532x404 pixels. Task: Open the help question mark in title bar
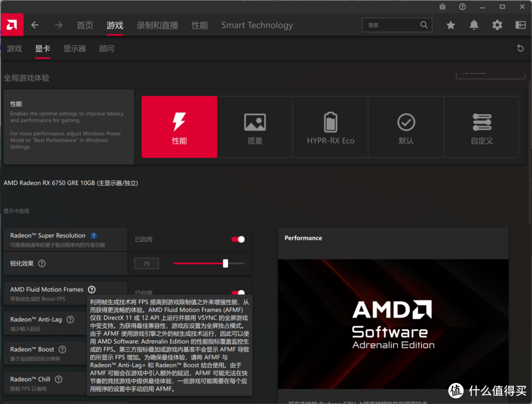[x=463, y=7]
